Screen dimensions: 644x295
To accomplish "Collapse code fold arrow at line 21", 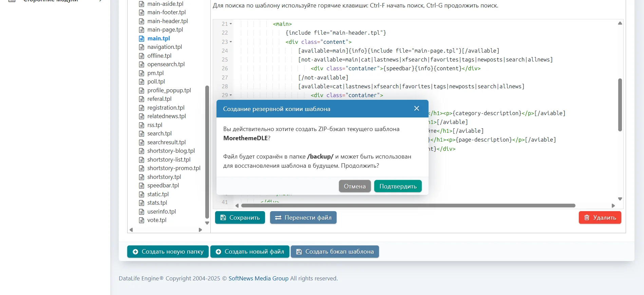I will point(231,24).
